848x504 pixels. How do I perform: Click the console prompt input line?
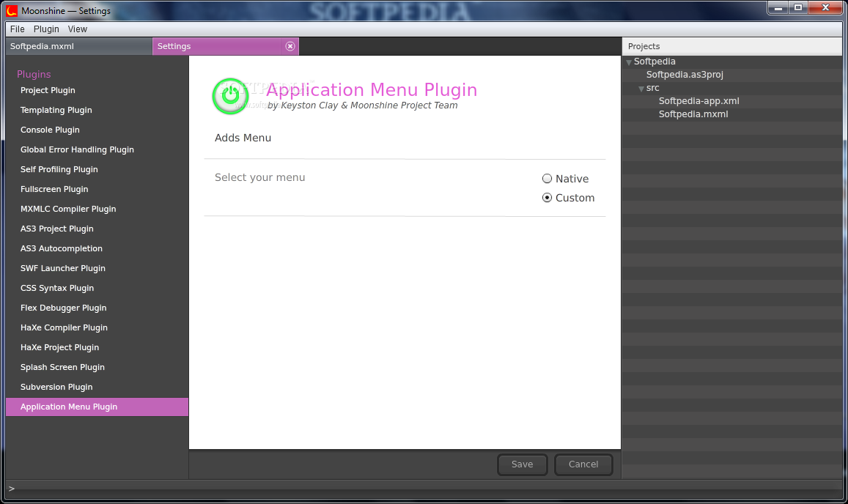(x=424, y=489)
